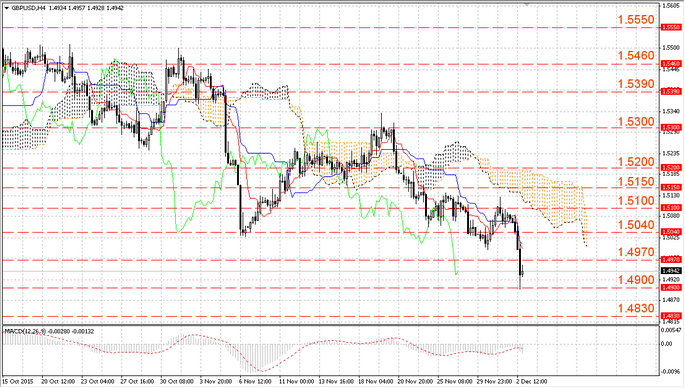Click the MACD(12,26,9) indicator label

point(24,332)
